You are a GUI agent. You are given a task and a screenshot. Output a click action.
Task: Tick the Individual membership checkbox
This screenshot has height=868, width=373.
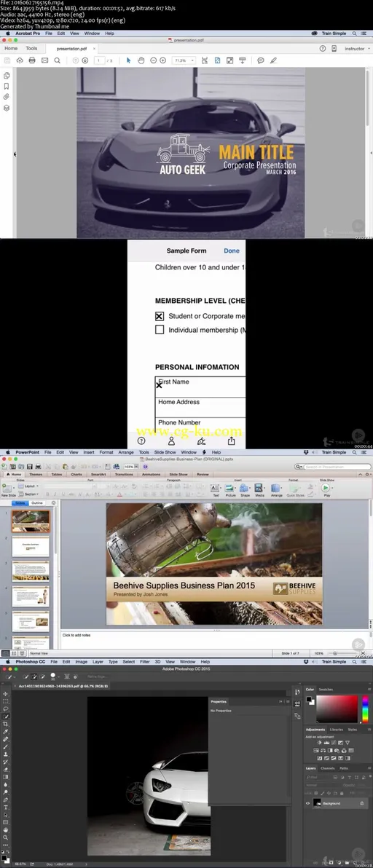point(160,330)
